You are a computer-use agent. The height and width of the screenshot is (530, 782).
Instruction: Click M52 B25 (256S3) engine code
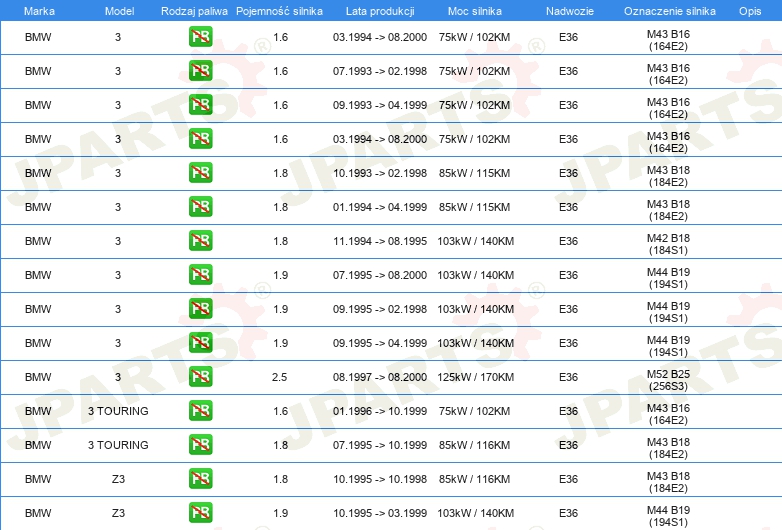pyautogui.click(x=668, y=380)
